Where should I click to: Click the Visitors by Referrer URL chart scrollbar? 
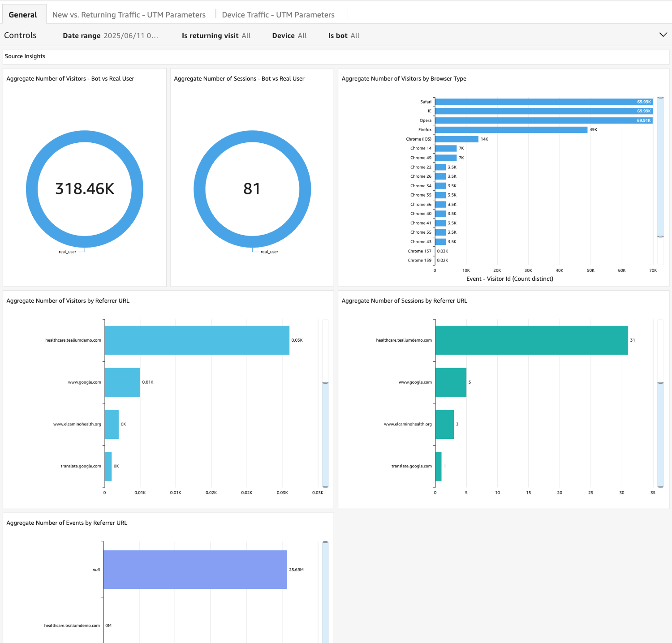pyautogui.click(x=325, y=434)
